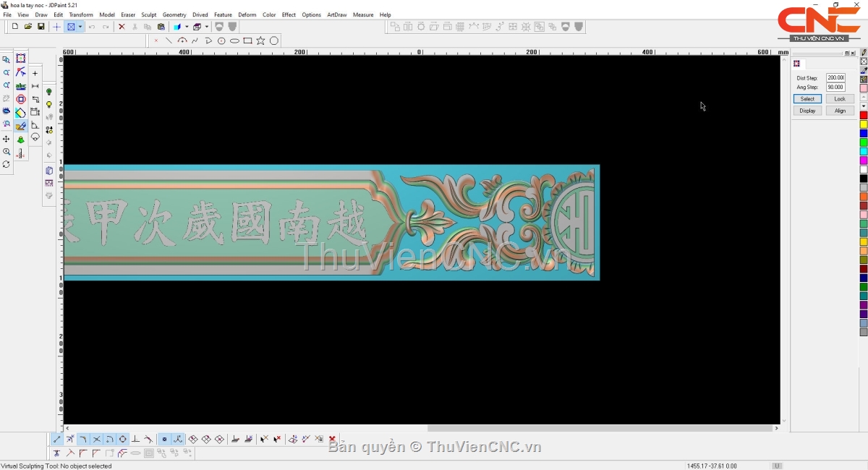Click the Save floppy disk icon
The width and height of the screenshot is (868, 470).
coord(41,27)
